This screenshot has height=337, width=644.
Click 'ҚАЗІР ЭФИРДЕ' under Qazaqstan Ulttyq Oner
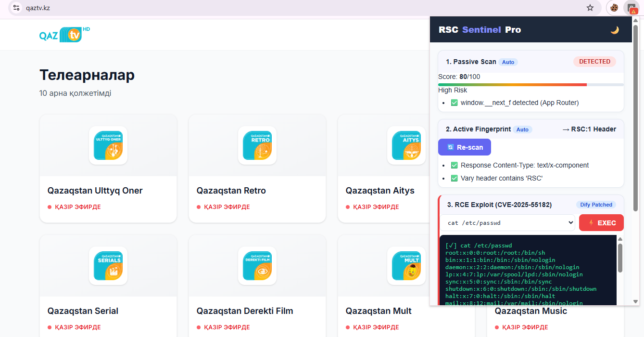click(78, 207)
